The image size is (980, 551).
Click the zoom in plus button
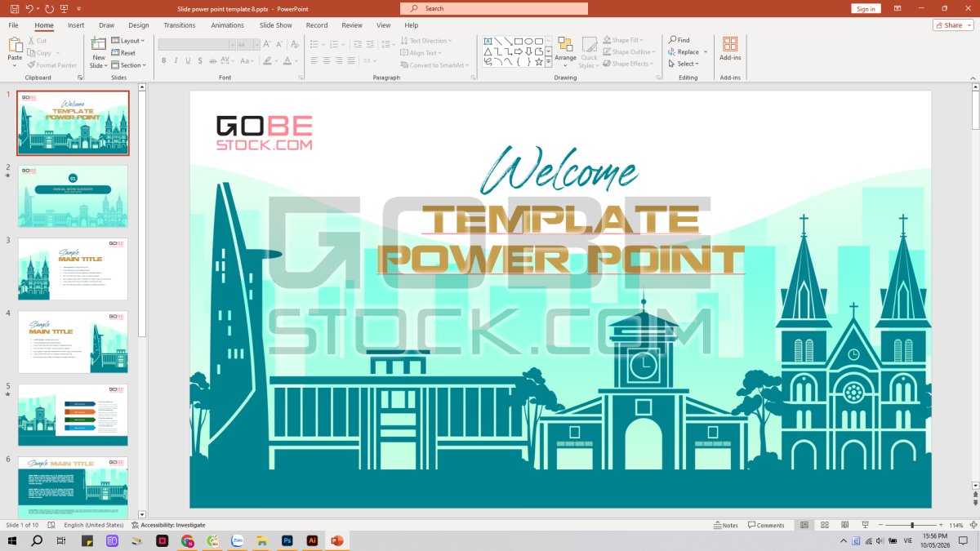pos(942,525)
